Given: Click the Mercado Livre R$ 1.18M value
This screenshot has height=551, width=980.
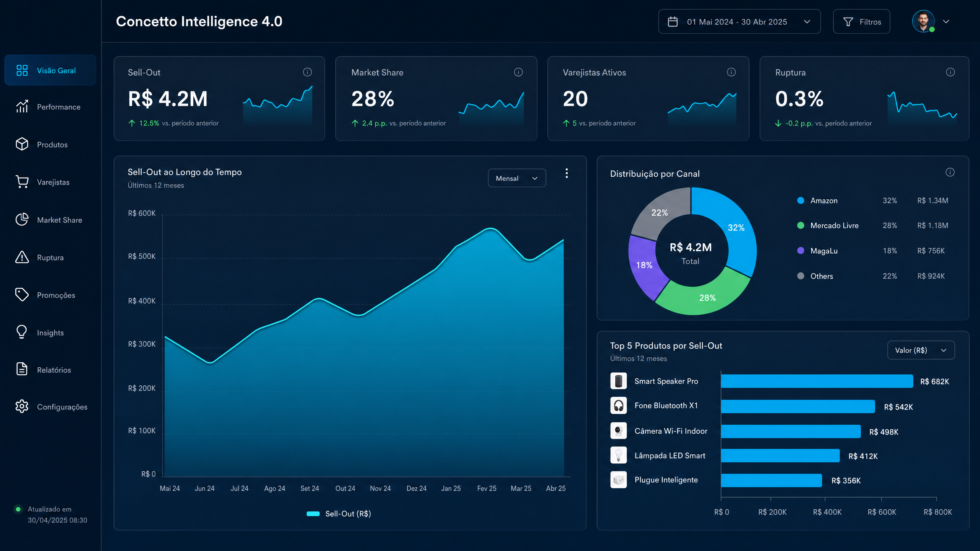Looking at the screenshot, I should [933, 225].
